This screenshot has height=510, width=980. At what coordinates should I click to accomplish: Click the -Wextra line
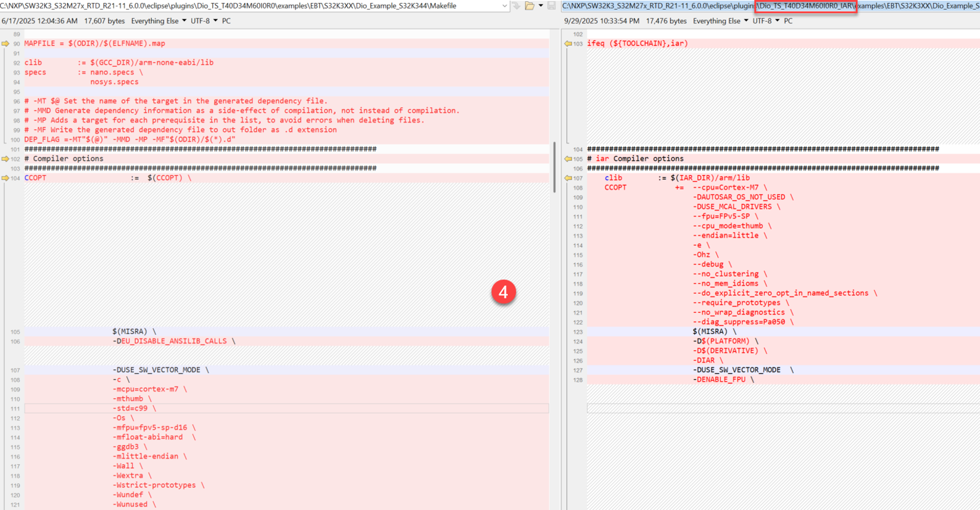pyautogui.click(x=132, y=475)
